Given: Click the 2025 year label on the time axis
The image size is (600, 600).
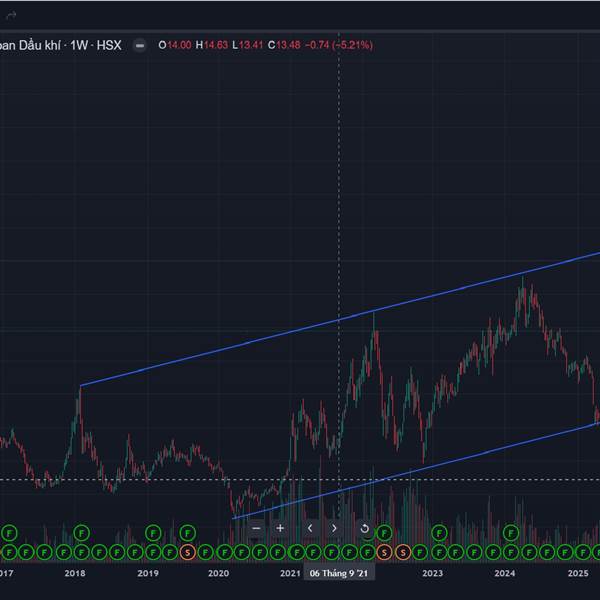Looking at the screenshot, I should (x=578, y=573).
